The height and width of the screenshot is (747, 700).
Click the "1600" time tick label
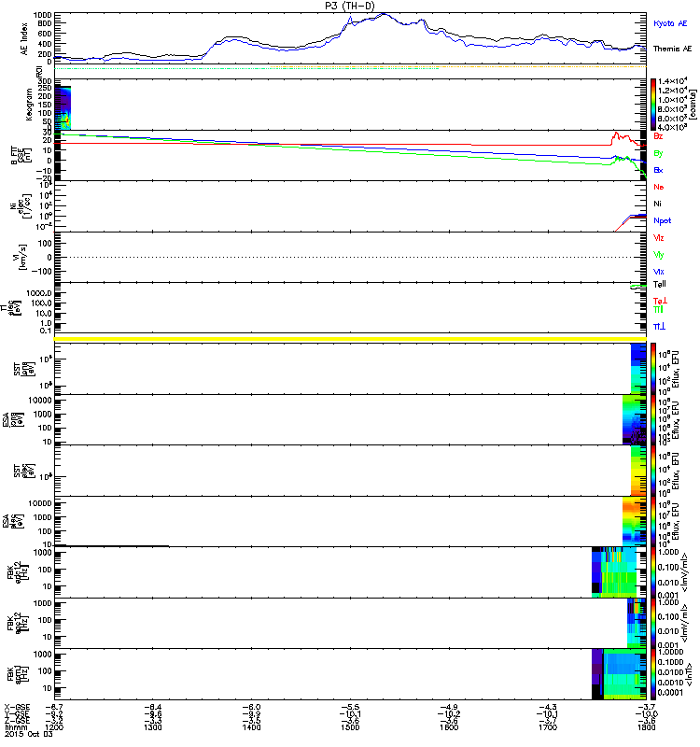pos(449,727)
